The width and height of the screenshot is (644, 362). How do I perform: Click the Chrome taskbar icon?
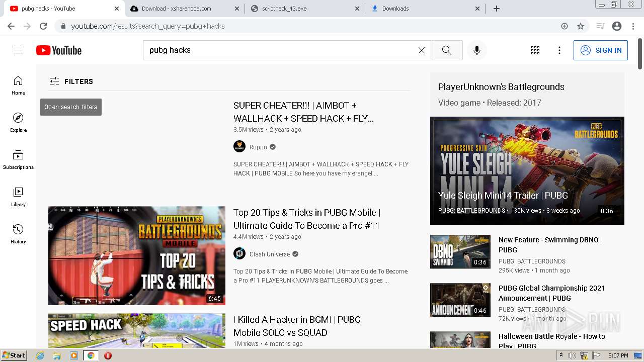91,355
